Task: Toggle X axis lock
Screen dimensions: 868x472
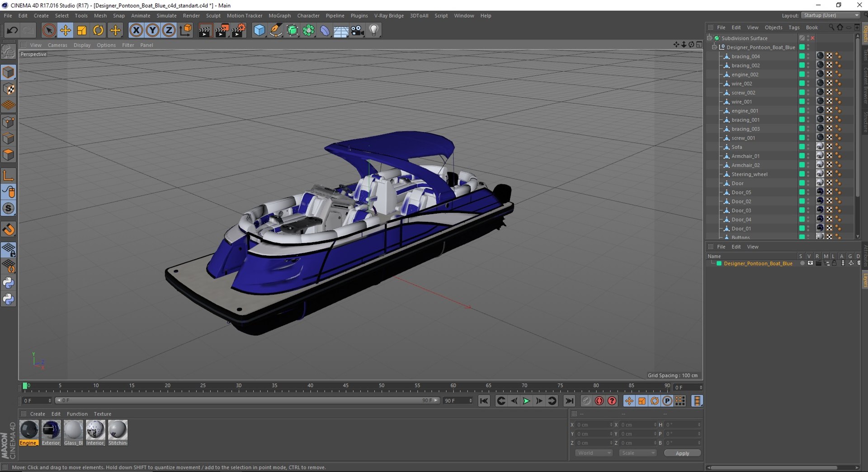Action: tap(136, 30)
